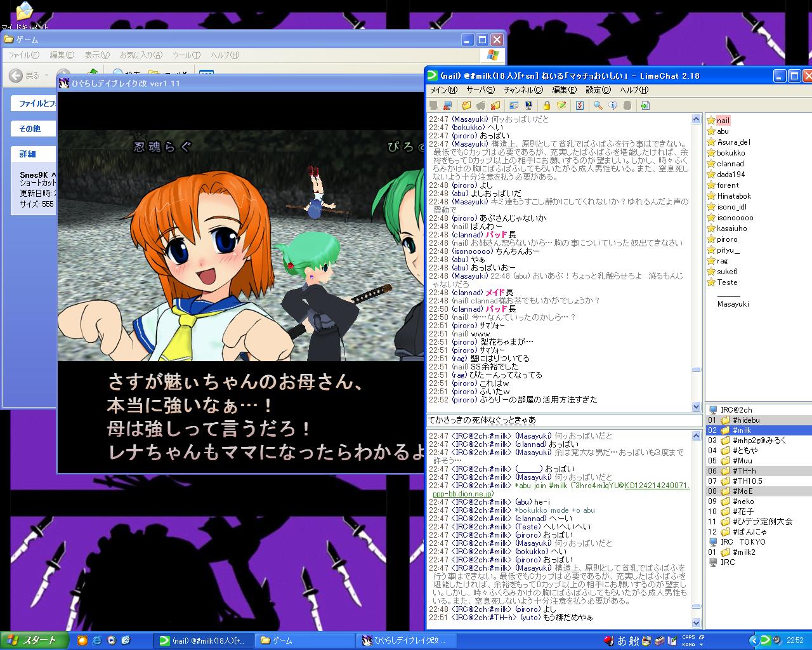Click the IME あ input mode indicator

623,640
